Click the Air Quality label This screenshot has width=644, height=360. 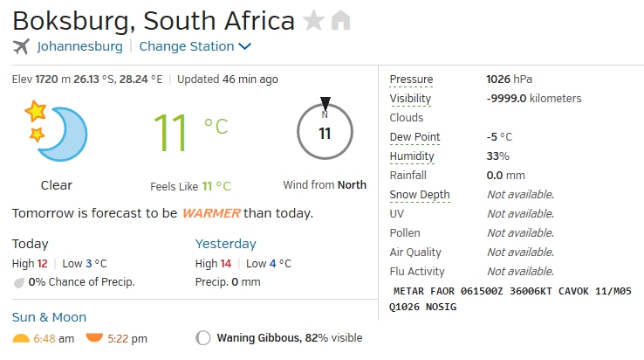pyautogui.click(x=415, y=253)
